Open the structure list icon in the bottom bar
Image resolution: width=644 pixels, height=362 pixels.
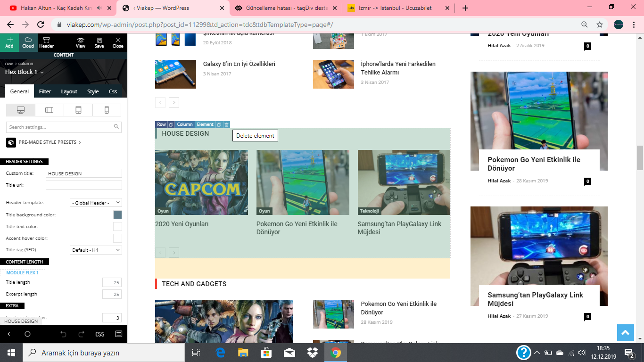pos(118,334)
